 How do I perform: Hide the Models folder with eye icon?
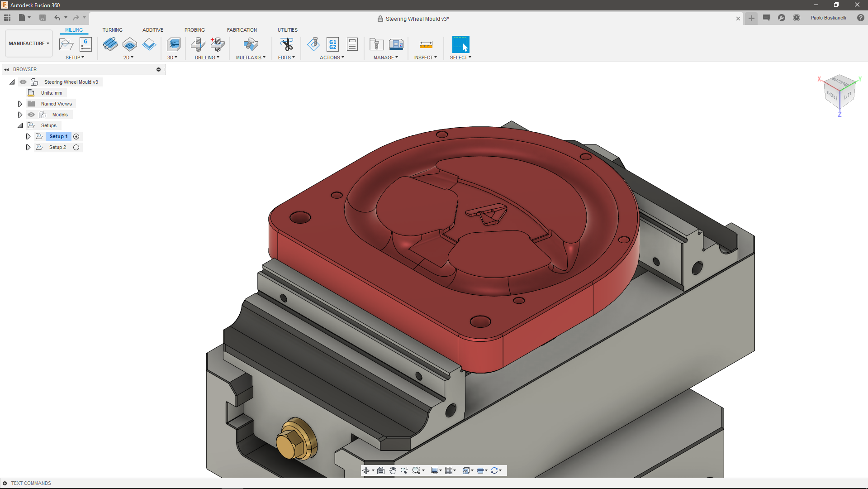click(x=31, y=115)
